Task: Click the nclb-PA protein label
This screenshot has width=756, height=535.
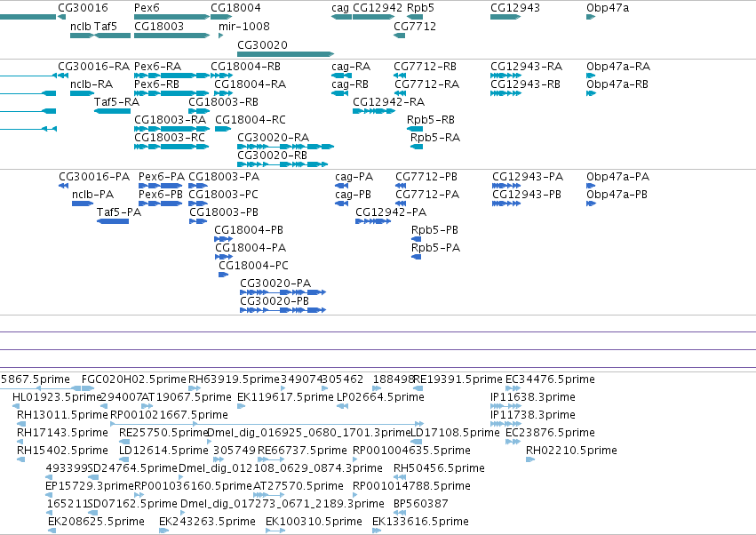Action: pos(92,195)
